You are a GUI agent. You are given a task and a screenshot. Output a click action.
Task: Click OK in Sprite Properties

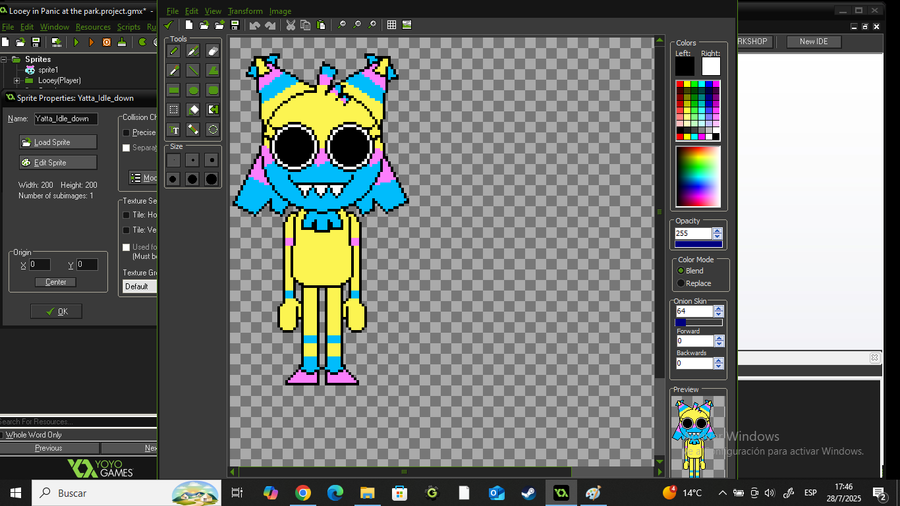56,312
